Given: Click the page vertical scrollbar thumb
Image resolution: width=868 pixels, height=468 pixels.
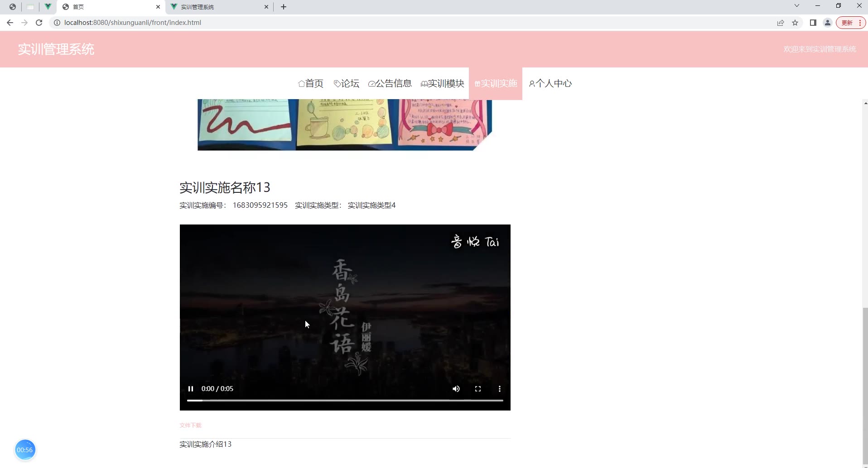Looking at the screenshot, I should tap(865, 386).
